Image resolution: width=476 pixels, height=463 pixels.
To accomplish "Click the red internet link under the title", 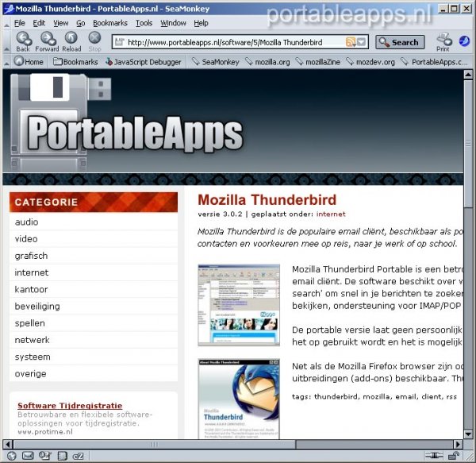I will coord(331,214).
